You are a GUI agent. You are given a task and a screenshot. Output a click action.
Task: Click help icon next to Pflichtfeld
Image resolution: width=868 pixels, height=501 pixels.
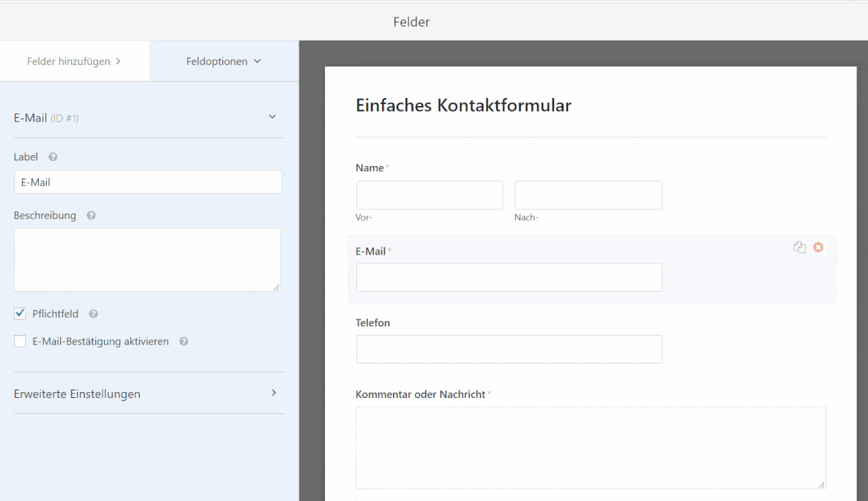tap(93, 314)
